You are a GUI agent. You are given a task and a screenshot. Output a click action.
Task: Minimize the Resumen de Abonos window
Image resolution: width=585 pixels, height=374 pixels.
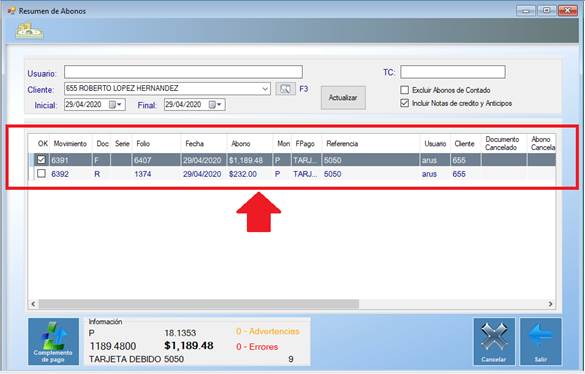point(526,10)
